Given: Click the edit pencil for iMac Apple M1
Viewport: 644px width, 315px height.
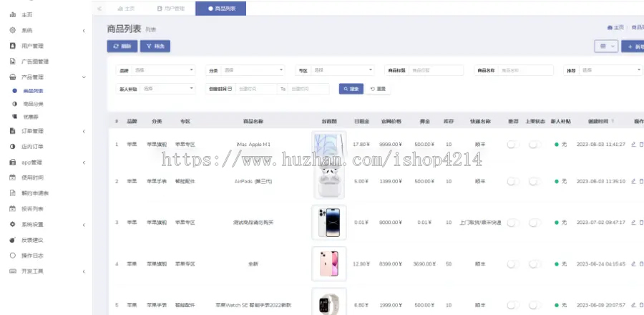Looking at the screenshot, I should [633, 144].
